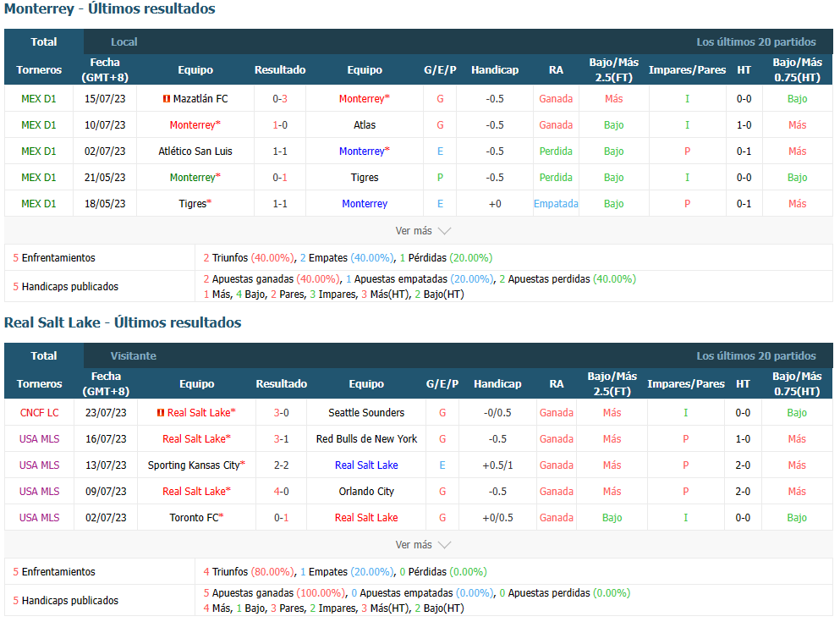This screenshot has width=840, height=622.
Task: Click the 2-2 result for Sporting Kansas City match
Action: click(x=281, y=465)
